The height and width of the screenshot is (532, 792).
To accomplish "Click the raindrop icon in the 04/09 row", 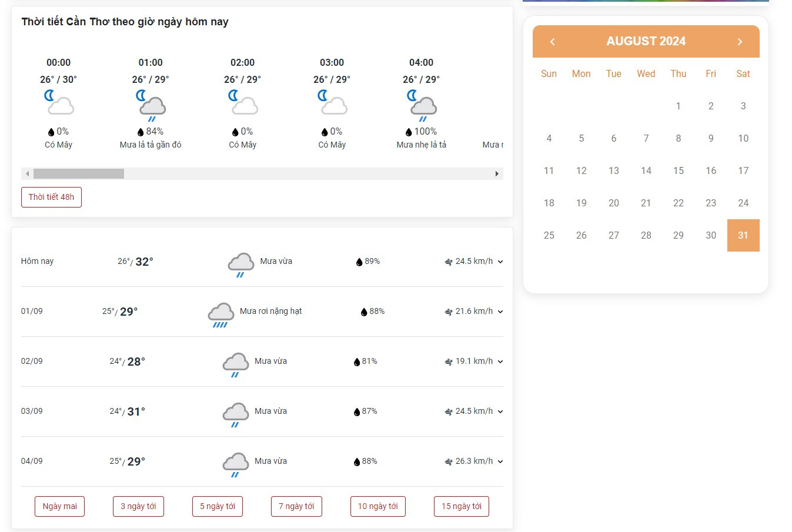I will coord(356,461).
